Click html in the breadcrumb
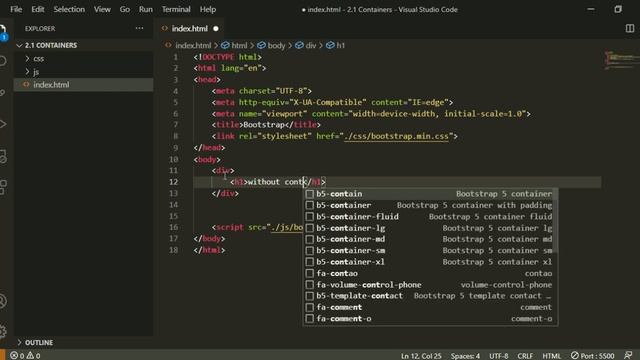640x360 pixels. click(239, 45)
